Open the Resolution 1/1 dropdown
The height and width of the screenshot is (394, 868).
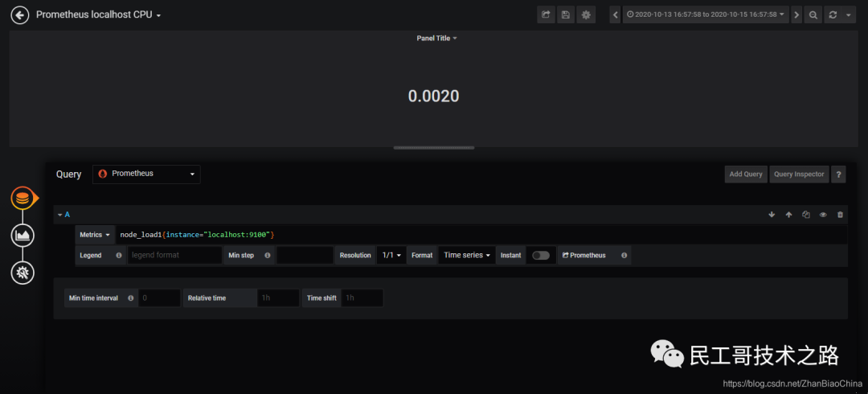pos(391,256)
